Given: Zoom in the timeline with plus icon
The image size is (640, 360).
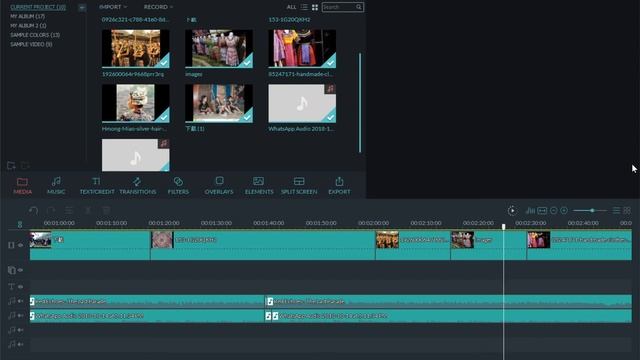Looking at the screenshot, I should (x=564, y=211).
